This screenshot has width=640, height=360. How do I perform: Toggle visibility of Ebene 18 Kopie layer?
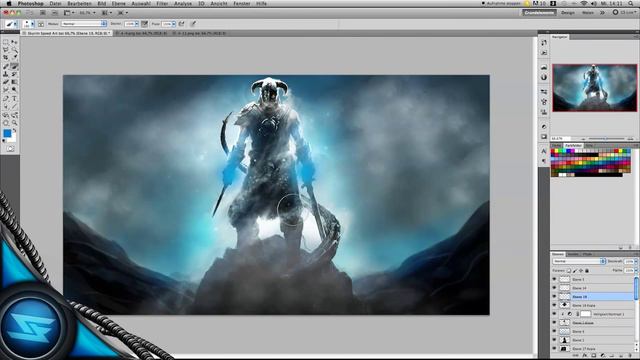pyautogui.click(x=554, y=305)
